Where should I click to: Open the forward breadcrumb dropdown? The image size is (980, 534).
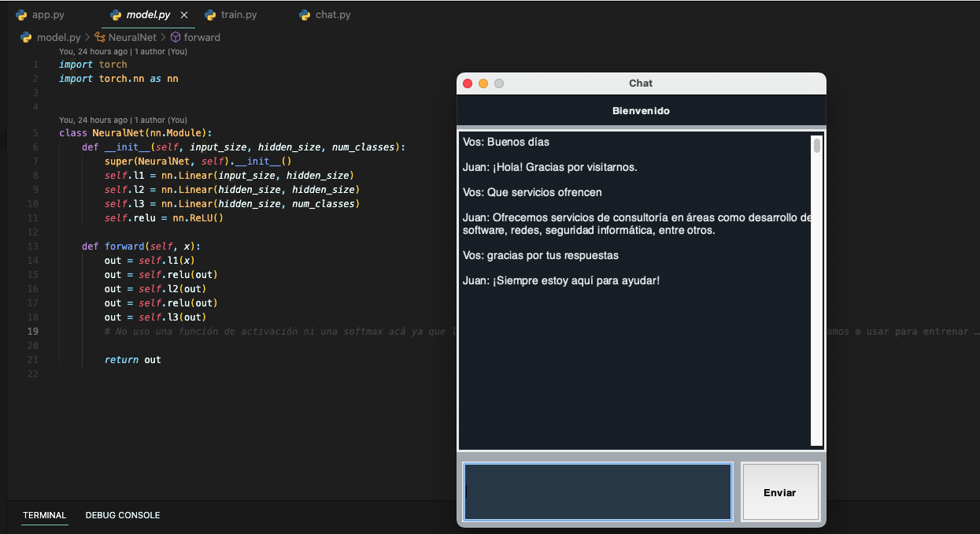pos(202,37)
